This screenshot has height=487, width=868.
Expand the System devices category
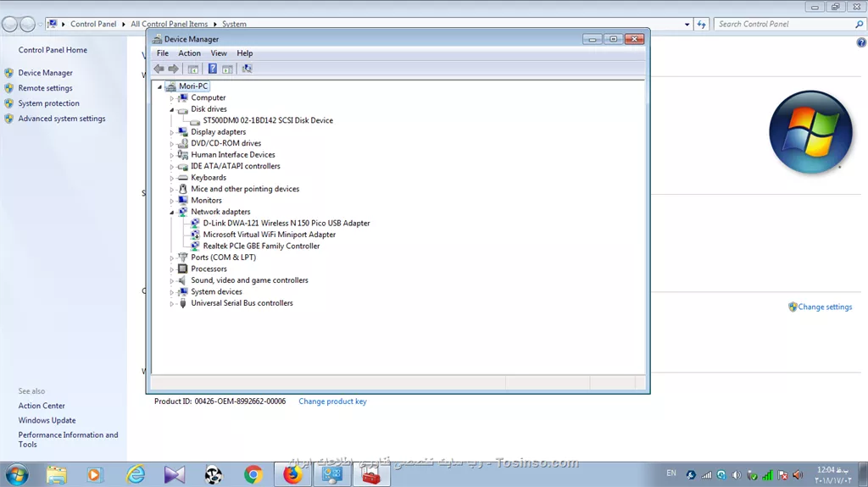click(x=171, y=292)
